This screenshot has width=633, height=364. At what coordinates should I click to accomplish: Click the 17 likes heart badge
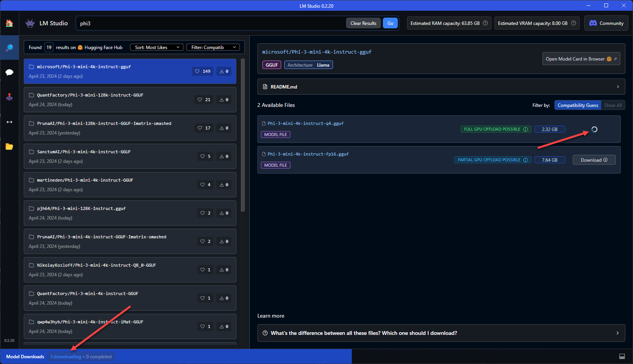pos(204,128)
